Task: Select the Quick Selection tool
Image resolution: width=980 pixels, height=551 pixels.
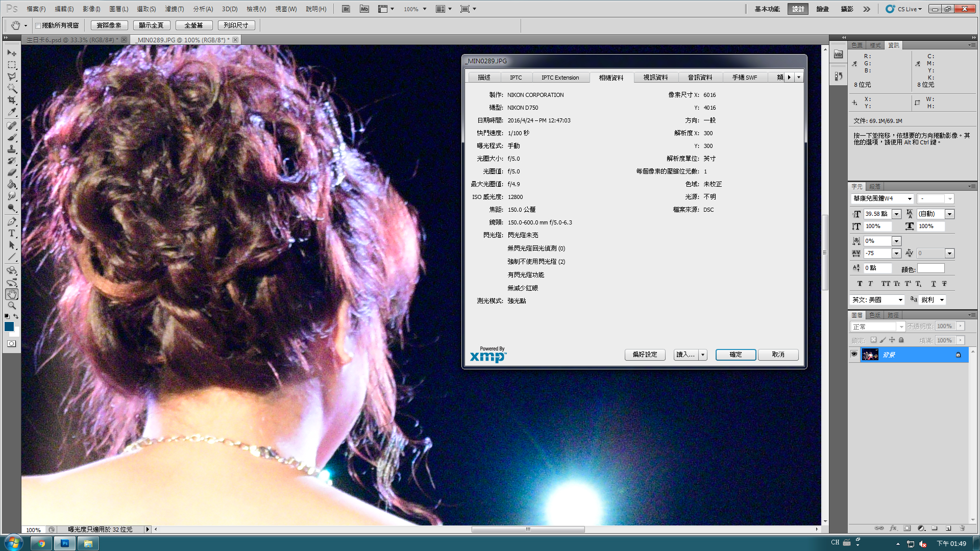Action: pos(12,88)
